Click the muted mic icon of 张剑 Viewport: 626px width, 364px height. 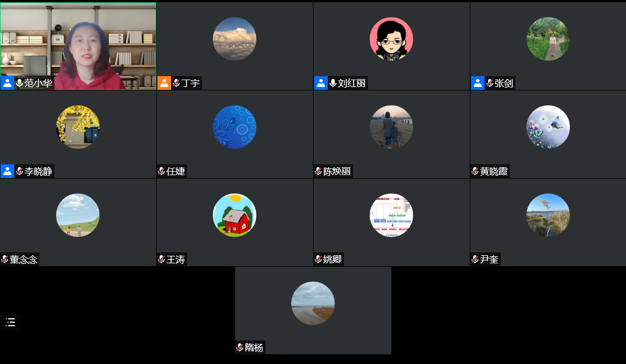pos(489,83)
